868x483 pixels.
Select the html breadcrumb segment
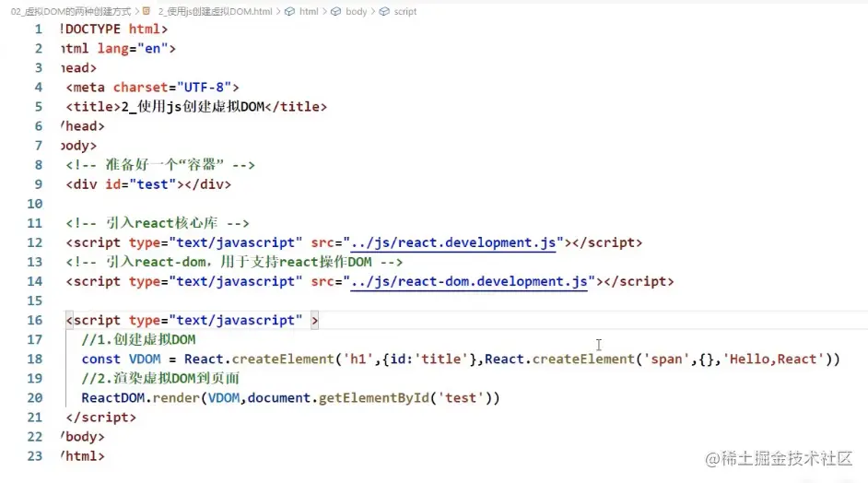point(309,11)
